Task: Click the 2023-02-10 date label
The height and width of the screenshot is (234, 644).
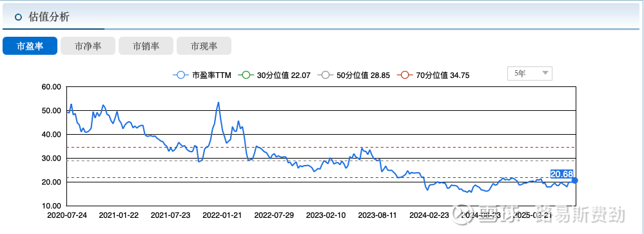Action: 326,215
